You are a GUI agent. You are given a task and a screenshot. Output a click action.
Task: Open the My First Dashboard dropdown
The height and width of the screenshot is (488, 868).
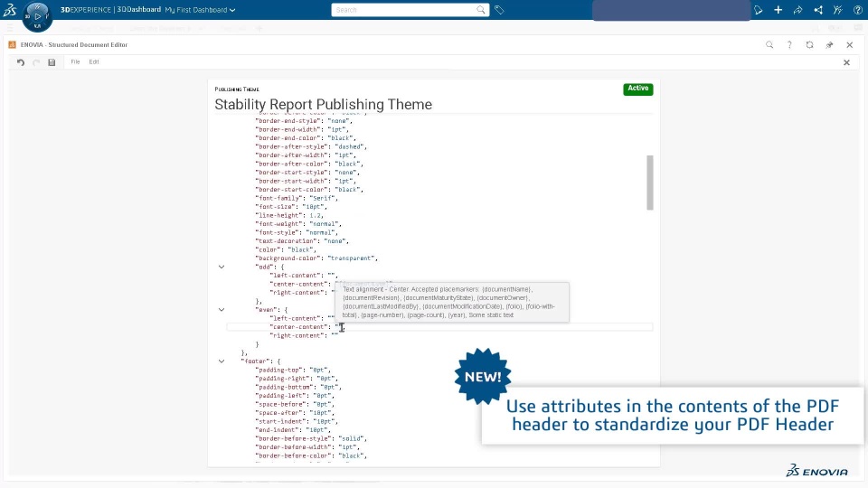[x=200, y=10]
